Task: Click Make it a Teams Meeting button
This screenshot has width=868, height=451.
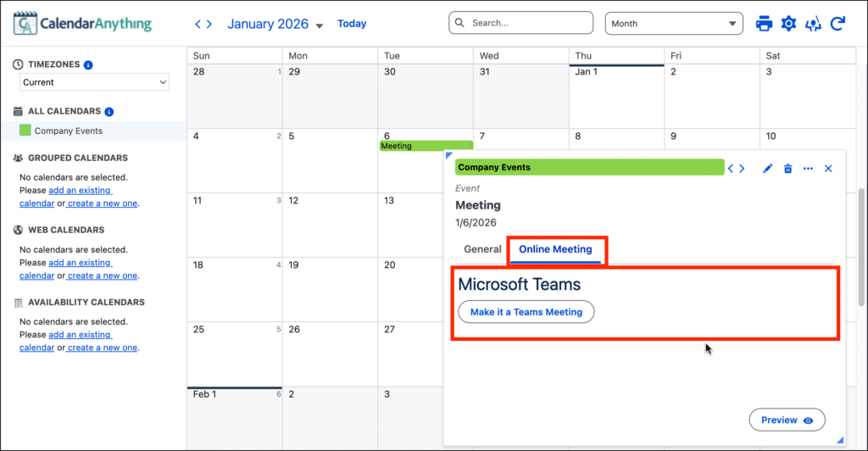Action: click(x=526, y=312)
